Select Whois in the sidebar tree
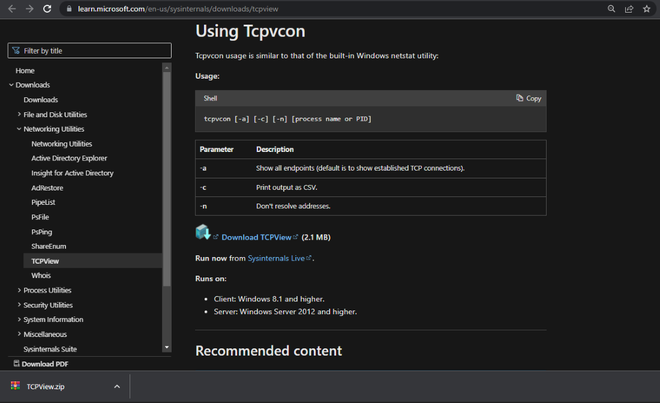Screen dimensions: 660x403 click(x=41, y=275)
